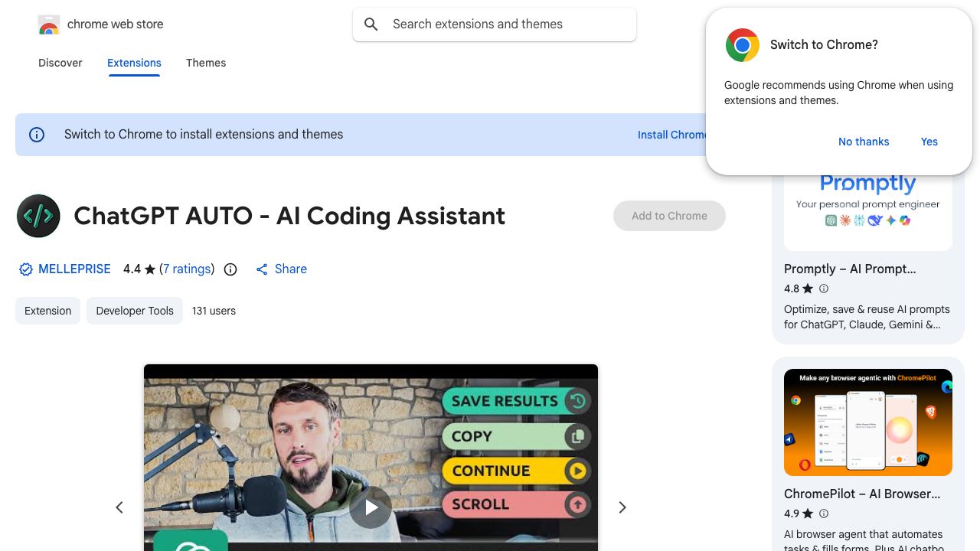This screenshot has height=551, width=980.
Task: Open the 7 ratings link
Action: click(188, 269)
